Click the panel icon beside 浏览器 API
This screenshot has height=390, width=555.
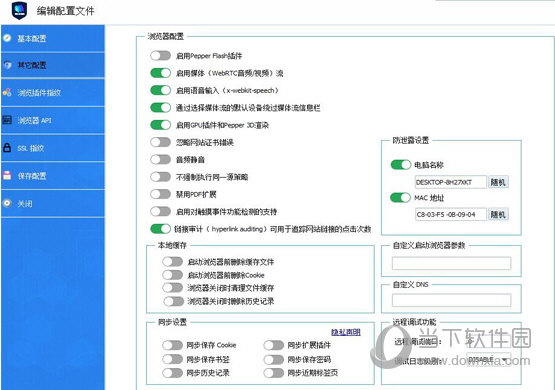pyautogui.click(x=7, y=120)
